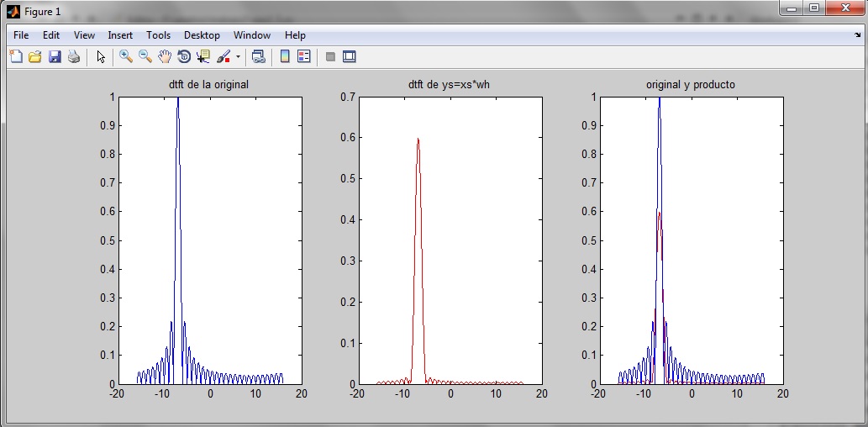Open the toolbar dock arrow at far right
868x427 pixels.
coord(856,35)
